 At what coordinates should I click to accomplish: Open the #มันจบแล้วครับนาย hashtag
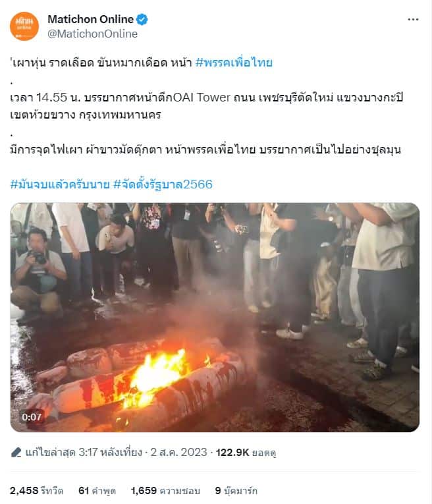click(x=60, y=184)
